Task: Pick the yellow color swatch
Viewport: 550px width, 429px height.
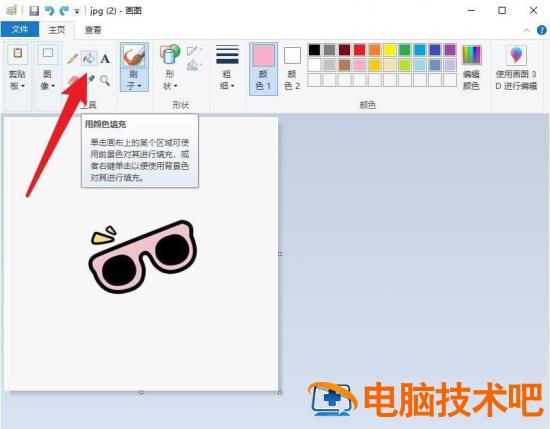Action: pos(390,50)
